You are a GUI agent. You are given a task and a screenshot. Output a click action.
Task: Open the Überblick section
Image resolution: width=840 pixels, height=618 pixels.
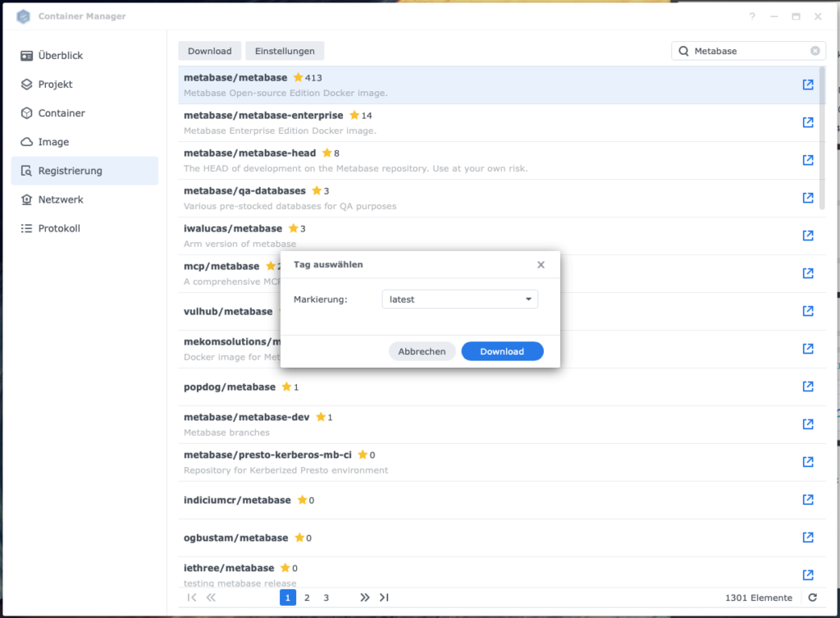tap(61, 56)
